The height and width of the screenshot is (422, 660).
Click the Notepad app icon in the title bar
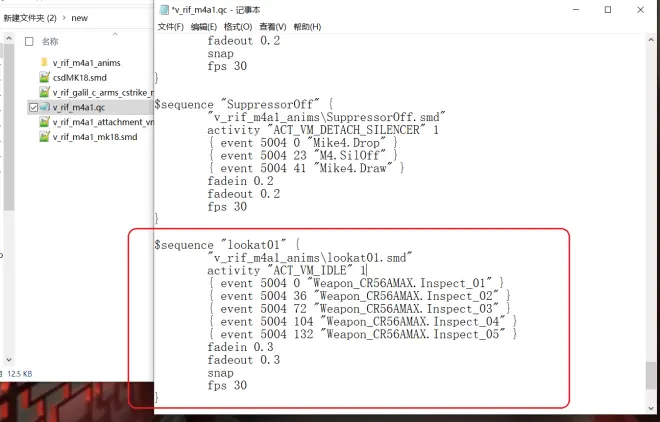(165, 10)
